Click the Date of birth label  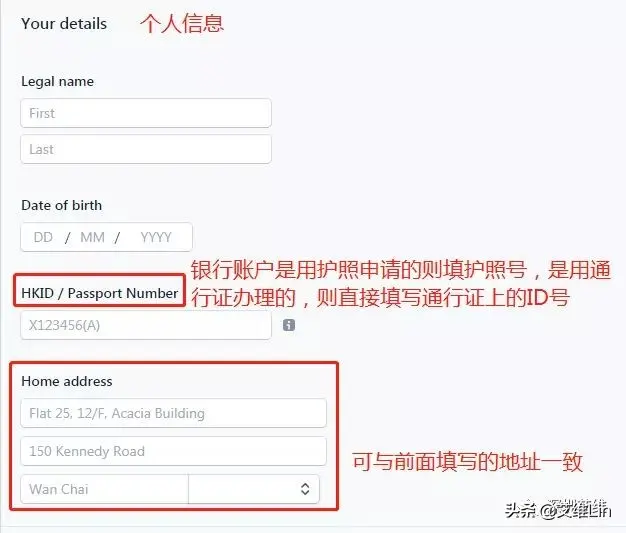pos(61,205)
